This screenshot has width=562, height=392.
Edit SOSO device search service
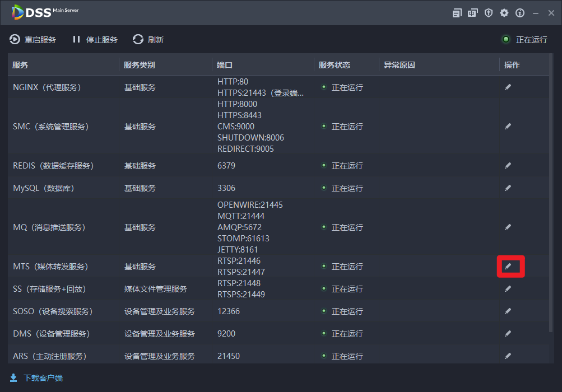click(x=508, y=311)
